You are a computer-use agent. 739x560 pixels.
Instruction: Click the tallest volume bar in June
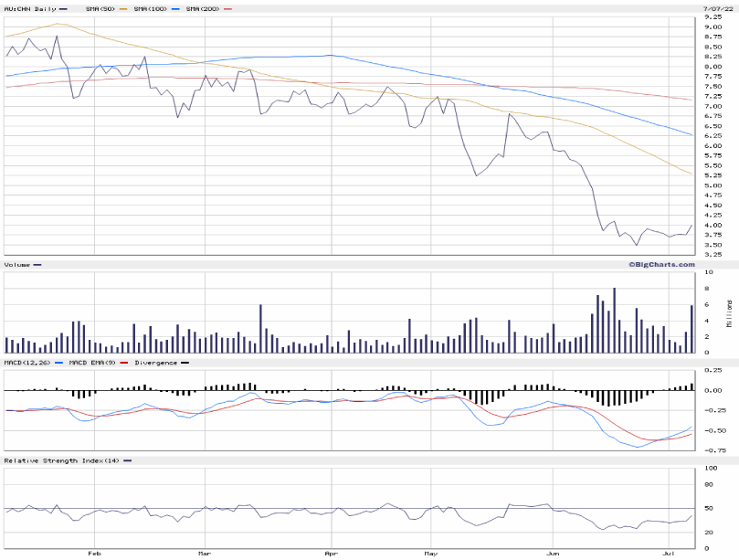tap(615, 320)
